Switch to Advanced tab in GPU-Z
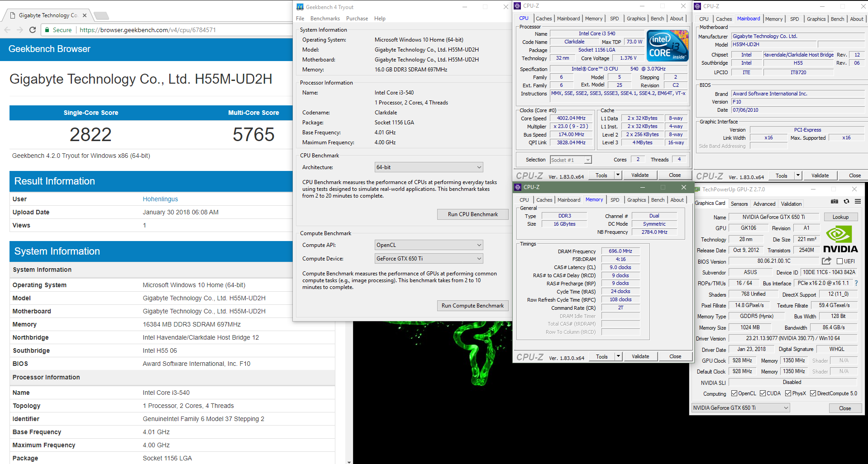Viewport: 868px width, 464px height. (764, 204)
